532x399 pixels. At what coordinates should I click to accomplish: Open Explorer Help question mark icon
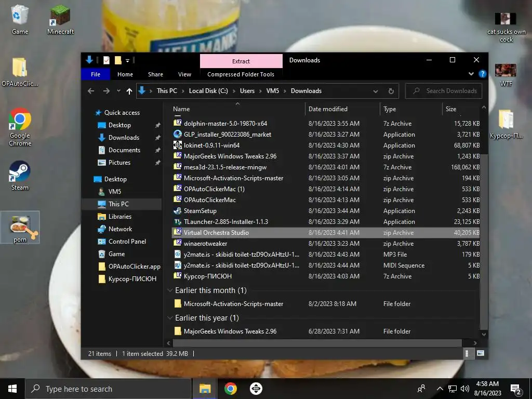tap(482, 74)
